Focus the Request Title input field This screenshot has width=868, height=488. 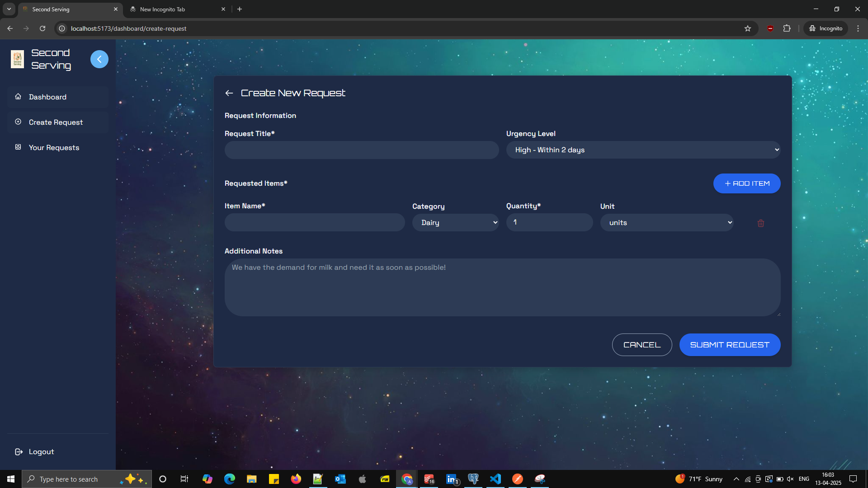tap(361, 150)
